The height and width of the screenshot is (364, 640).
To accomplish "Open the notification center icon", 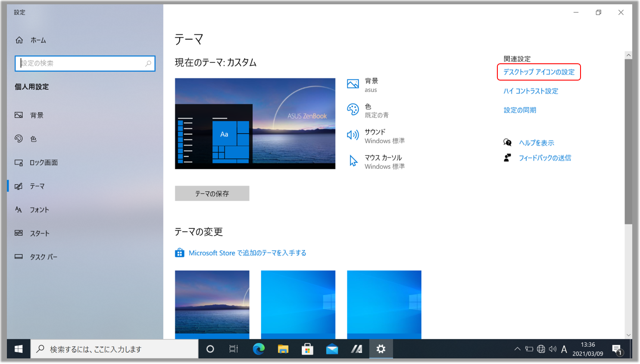I will coord(617,349).
